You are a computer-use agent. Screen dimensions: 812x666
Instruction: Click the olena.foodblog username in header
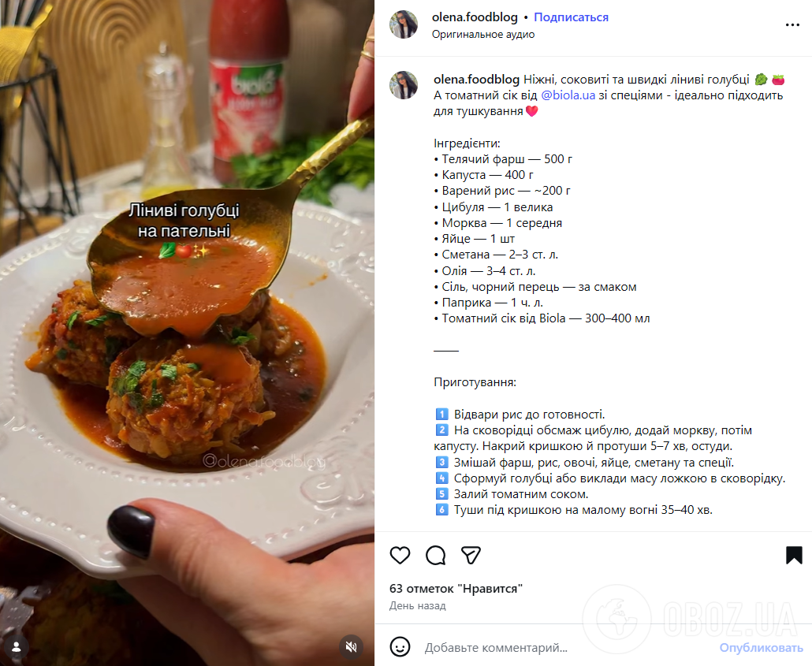coord(475,17)
